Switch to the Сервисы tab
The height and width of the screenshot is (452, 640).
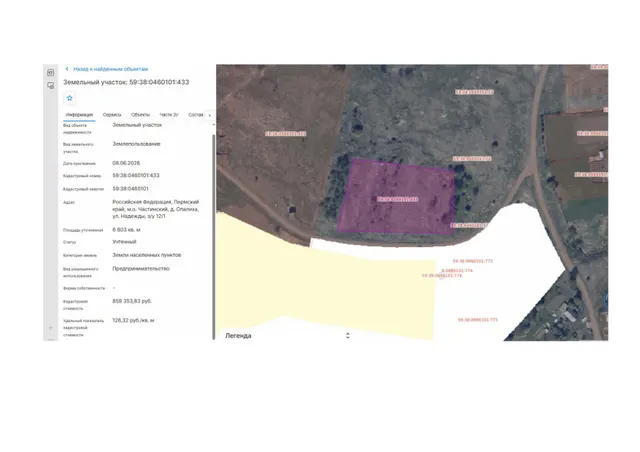click(x=112, y=115)
